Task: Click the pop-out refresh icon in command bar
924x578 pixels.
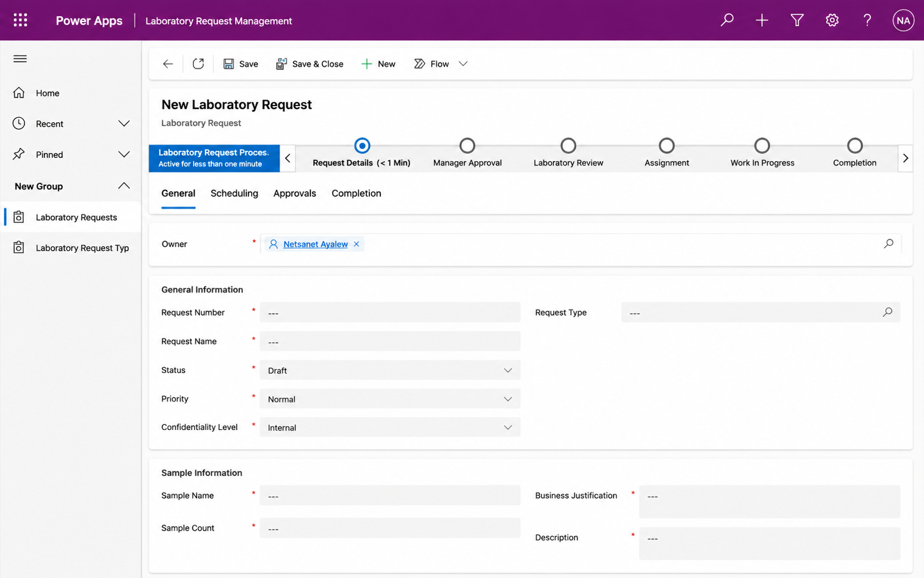Action: click(x=198, y=64)
